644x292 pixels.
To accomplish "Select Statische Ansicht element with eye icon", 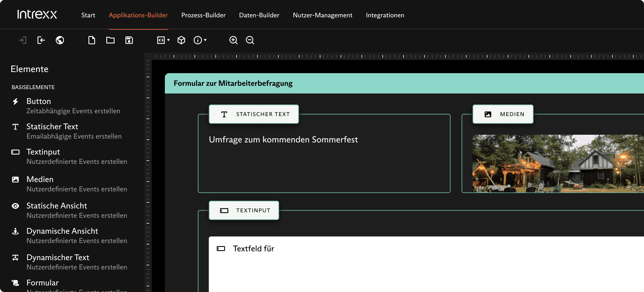I will (57, 206).
